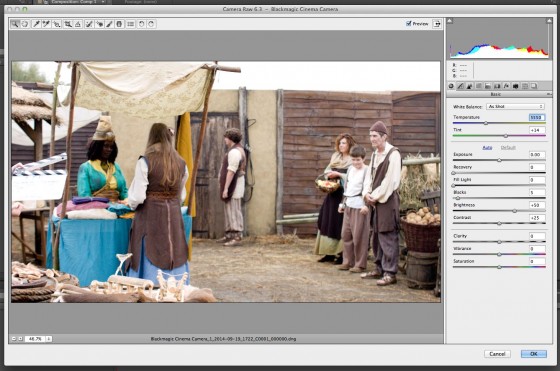Click the Cancel button
This screenshot has width=560, height=371.
point(497,354)
